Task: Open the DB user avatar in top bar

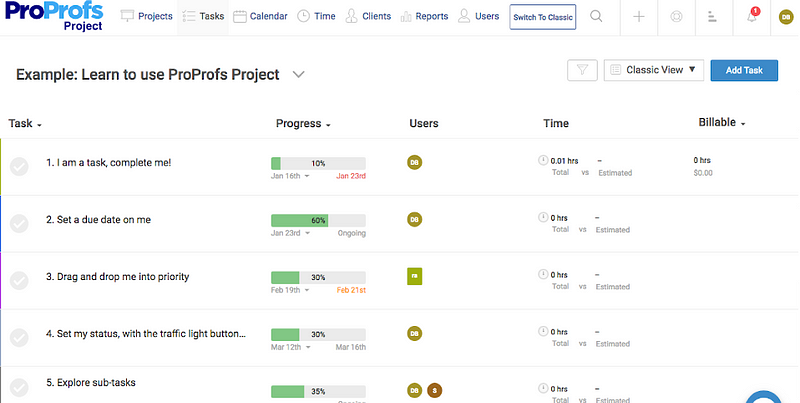Action: coord(787,17)
